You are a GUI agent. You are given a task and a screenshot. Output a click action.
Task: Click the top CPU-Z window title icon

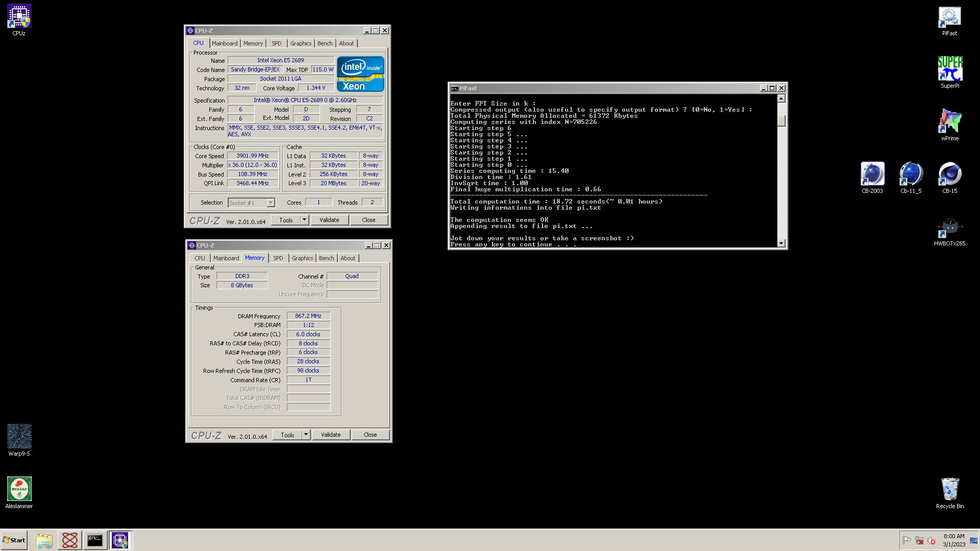click(190, 31)
